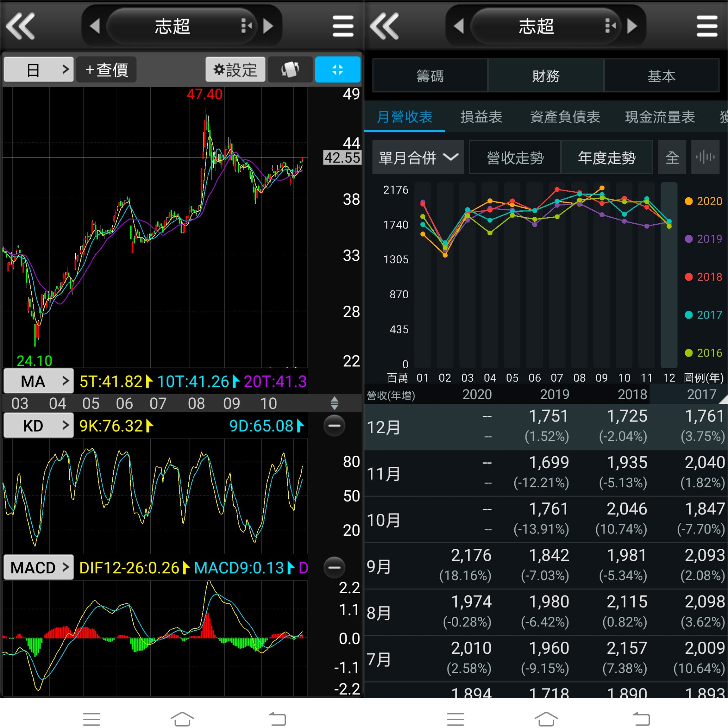
Task: Click the blue fullscreen chart icon
Action: click(337, 69)
